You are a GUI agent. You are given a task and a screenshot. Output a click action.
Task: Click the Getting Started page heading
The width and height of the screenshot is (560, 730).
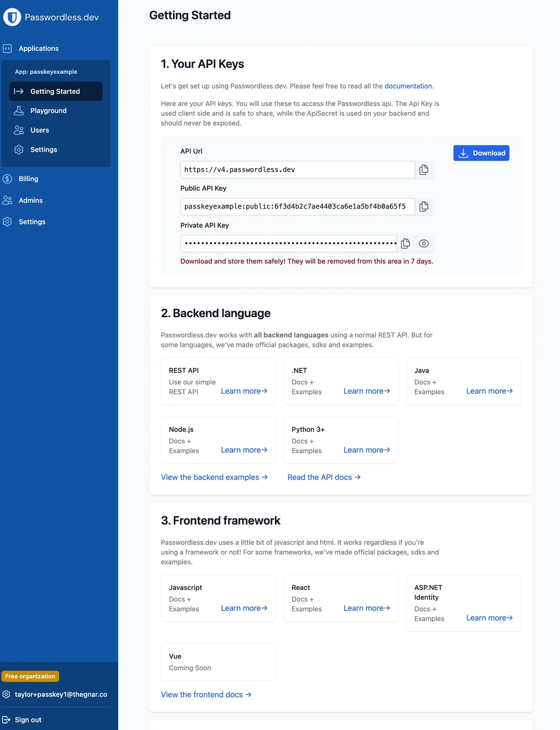coord(190,15)
